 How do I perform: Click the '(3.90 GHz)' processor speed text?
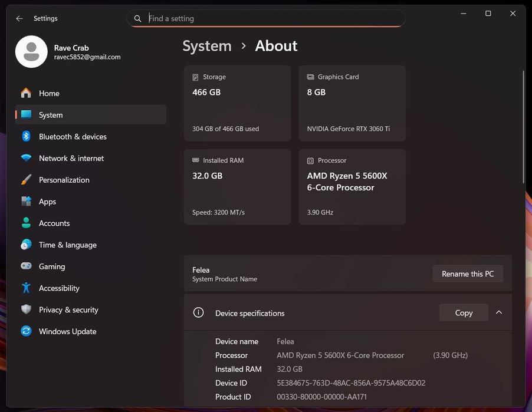point(450,355)
